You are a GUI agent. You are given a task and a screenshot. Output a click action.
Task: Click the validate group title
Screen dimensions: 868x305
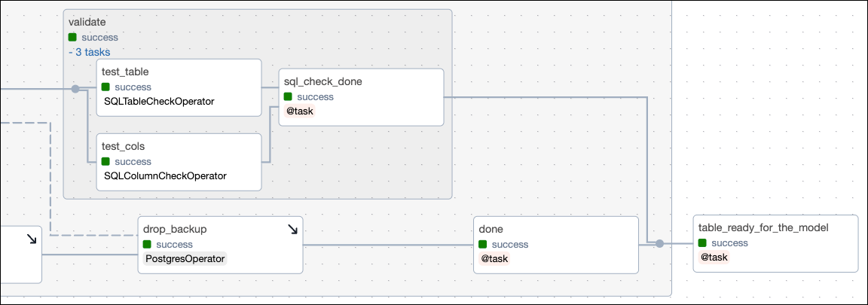(x=87, y=23)
